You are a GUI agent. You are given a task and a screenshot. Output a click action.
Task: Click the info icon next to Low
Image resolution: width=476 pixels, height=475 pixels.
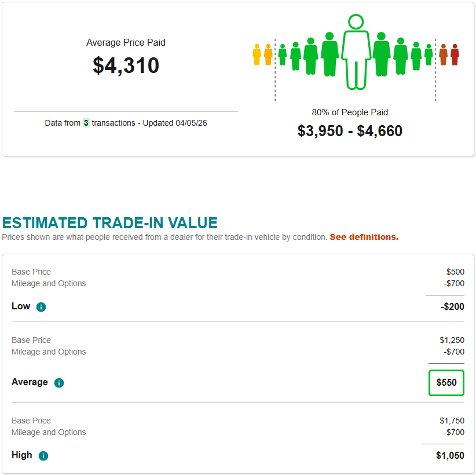(x=41, y=307)
